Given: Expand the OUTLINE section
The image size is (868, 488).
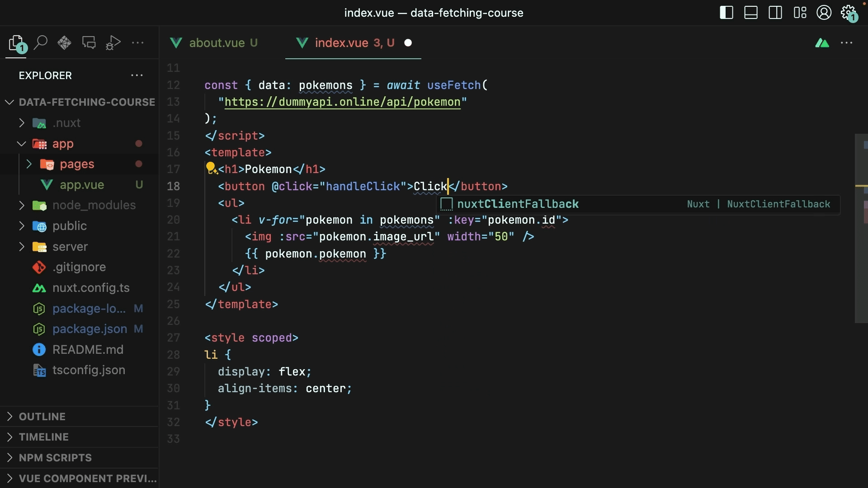Looking at the screenshot, I should 80,417.
